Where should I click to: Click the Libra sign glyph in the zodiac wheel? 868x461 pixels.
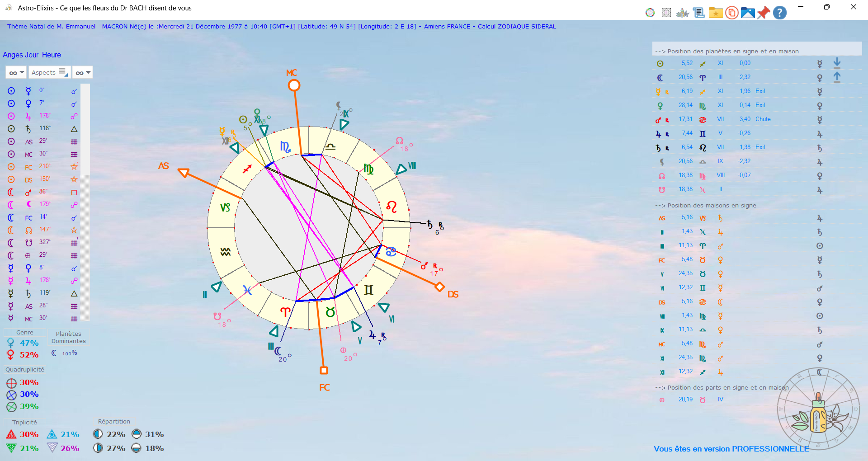click(x=330, y=146)
